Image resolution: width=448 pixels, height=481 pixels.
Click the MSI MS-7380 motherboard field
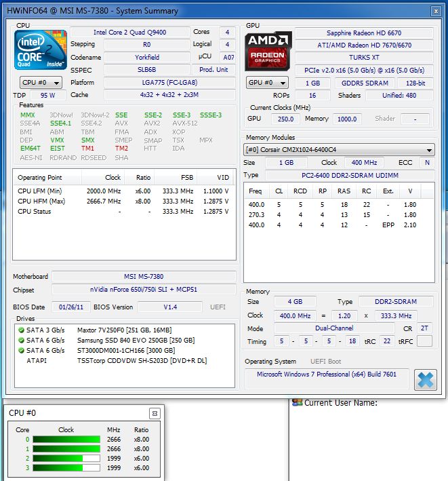point(144,276)
